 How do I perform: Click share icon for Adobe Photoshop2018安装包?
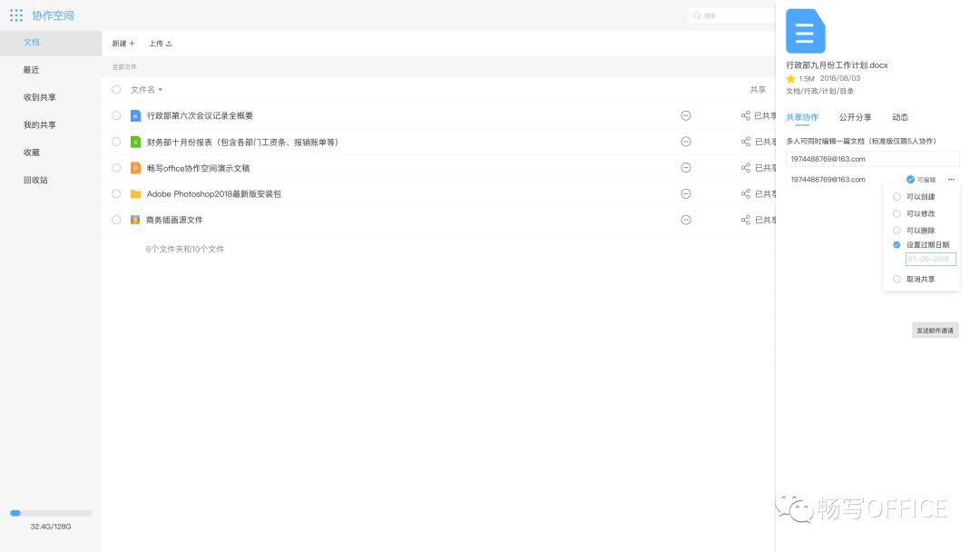coord(746,193)
